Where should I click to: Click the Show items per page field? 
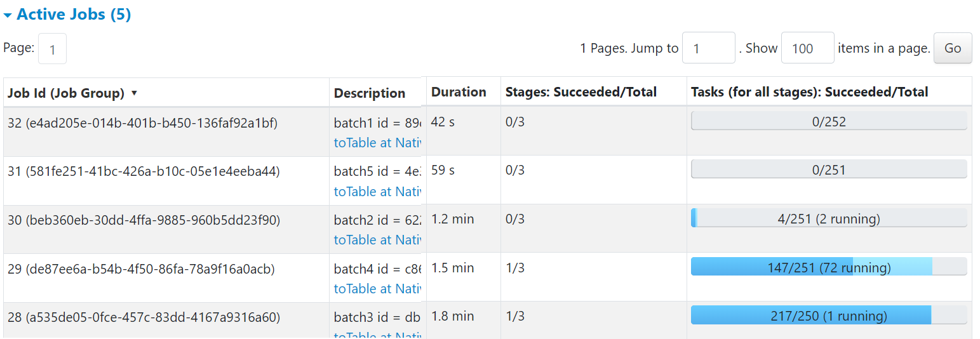click(x=807, y=48)
